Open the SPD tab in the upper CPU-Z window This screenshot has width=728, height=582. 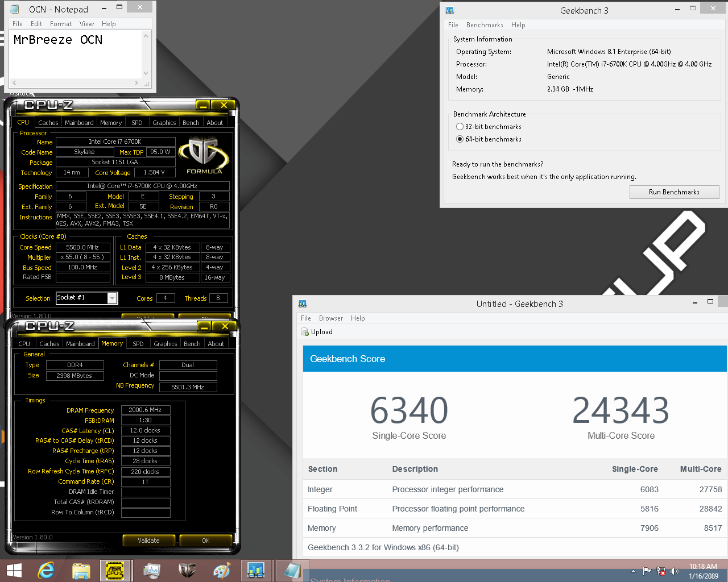[x=137, y=123]
